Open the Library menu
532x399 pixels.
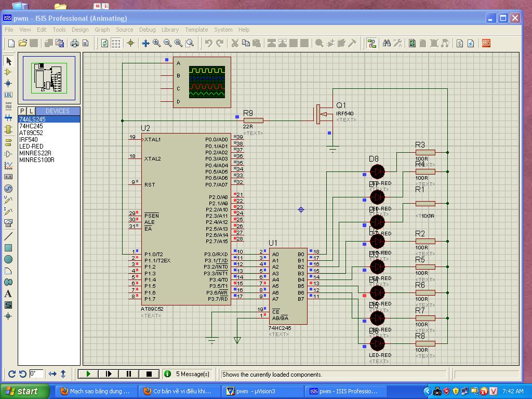tap(170, 30)
